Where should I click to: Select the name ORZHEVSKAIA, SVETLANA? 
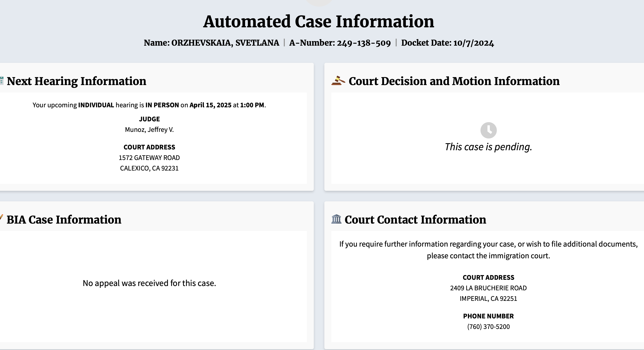point(225,43)
